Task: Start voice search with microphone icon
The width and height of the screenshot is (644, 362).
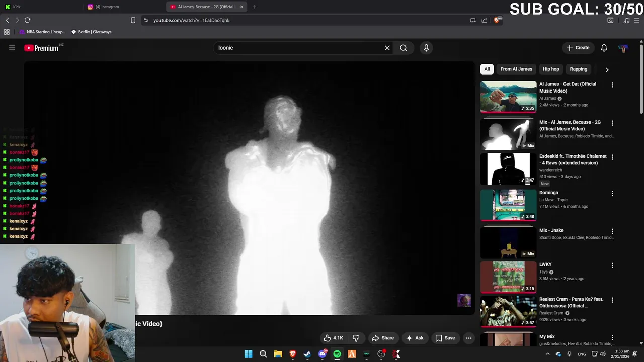Action: coord(426,48)
